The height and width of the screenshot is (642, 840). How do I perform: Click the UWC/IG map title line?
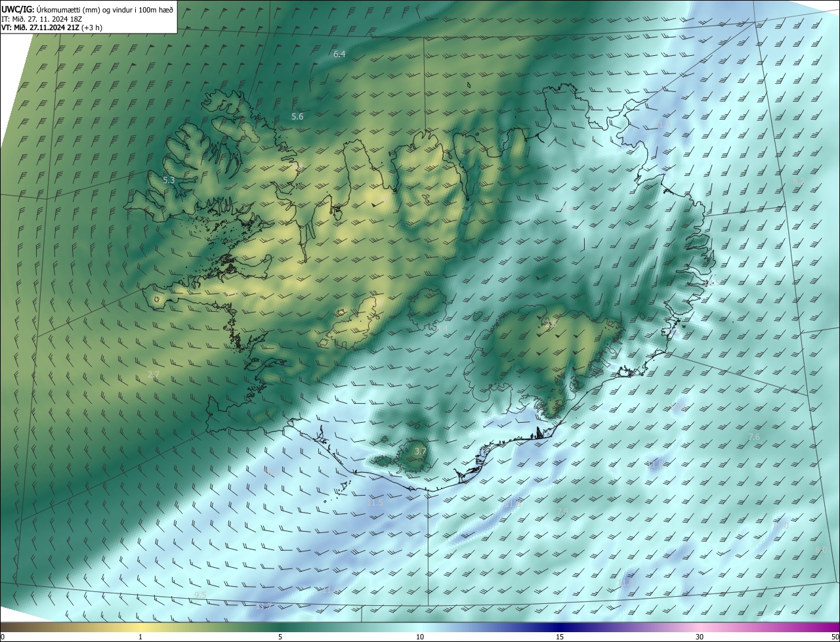(87, 9)
